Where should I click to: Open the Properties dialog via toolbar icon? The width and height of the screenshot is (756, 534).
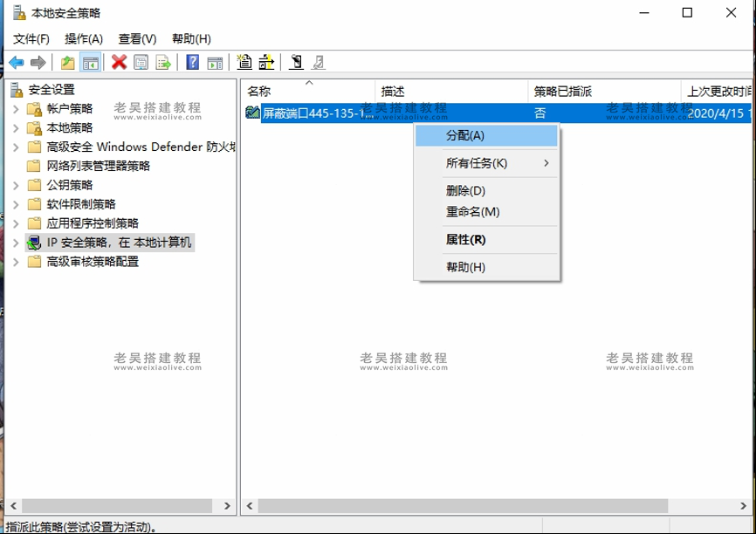pos(141,62)
